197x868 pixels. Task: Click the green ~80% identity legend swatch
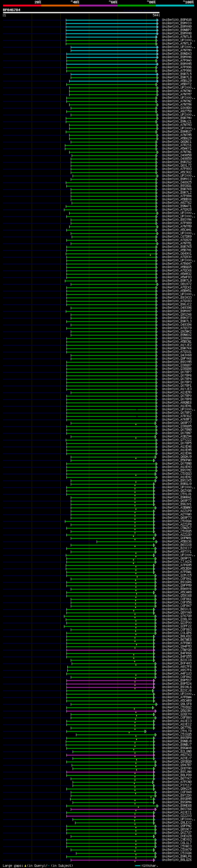(137, 6)
